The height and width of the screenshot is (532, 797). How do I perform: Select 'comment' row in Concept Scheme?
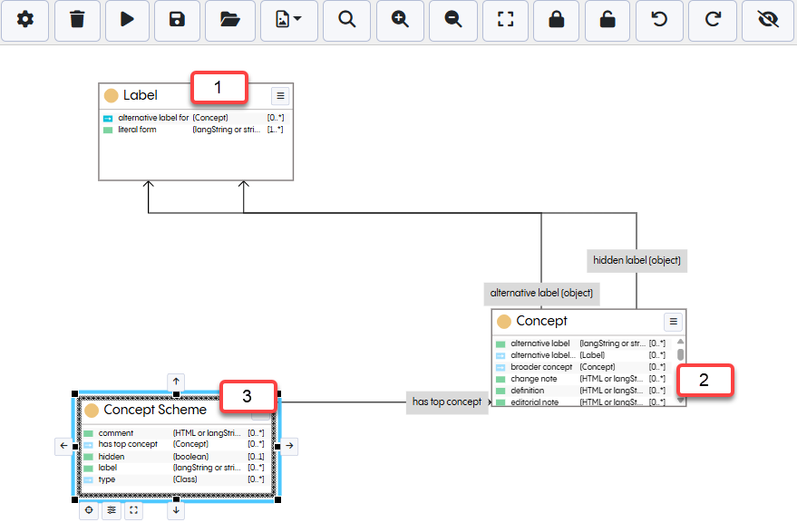click(174, 433)
